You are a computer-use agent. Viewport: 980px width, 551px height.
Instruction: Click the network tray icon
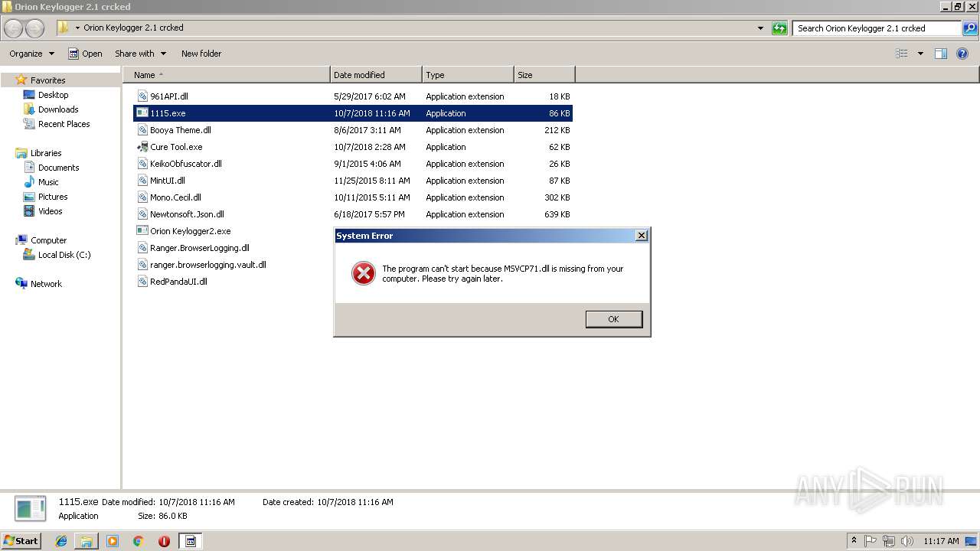pos(888,541)
